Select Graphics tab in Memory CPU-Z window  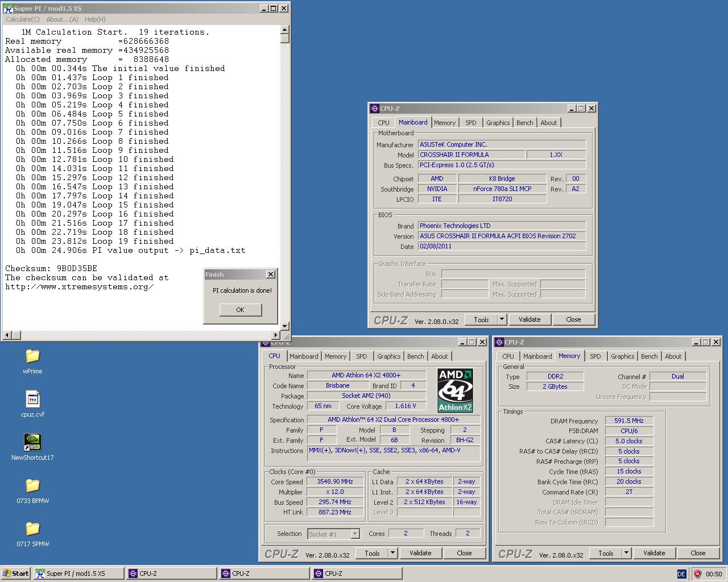(623, 356)
